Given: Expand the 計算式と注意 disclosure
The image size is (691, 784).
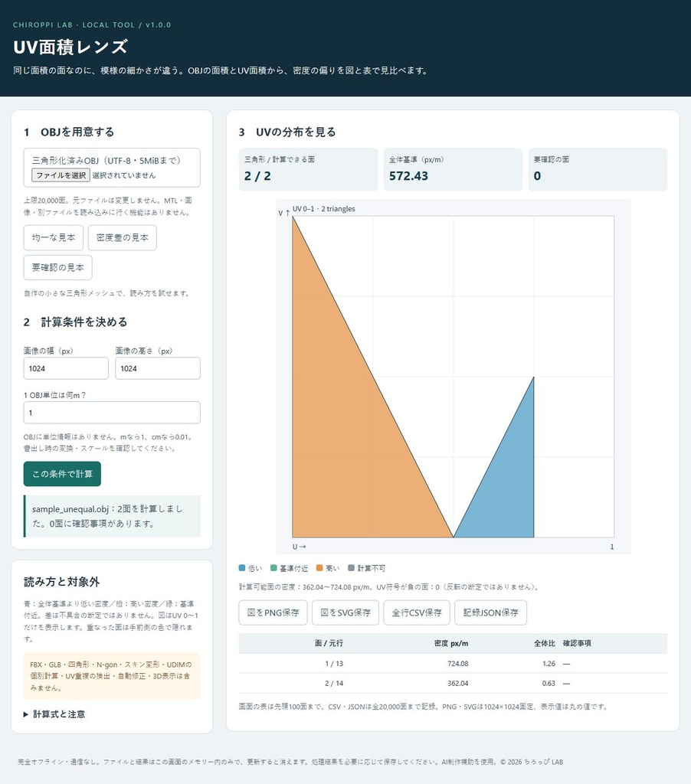Looking at the screenshot, I should point(54,714).
